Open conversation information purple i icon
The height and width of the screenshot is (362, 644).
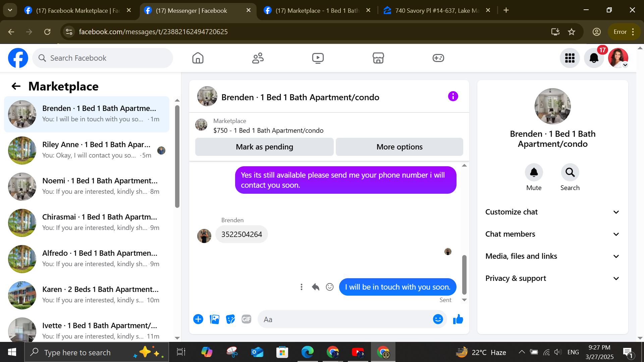[453, 97]
